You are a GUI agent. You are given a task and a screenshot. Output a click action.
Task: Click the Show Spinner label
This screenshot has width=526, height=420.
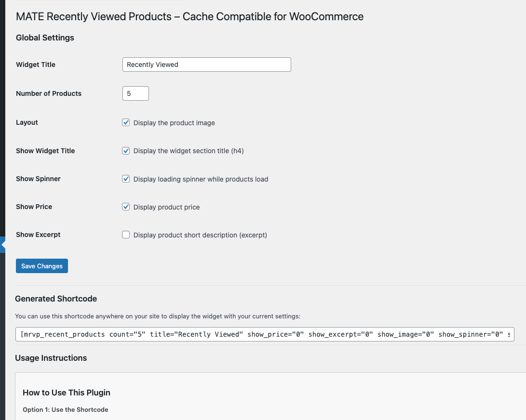click(x=38, y=179)
